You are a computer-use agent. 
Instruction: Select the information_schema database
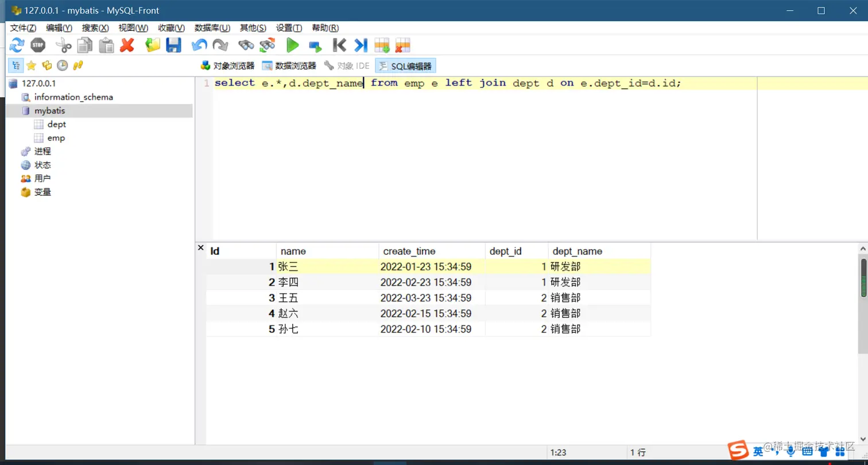(73, 97)
